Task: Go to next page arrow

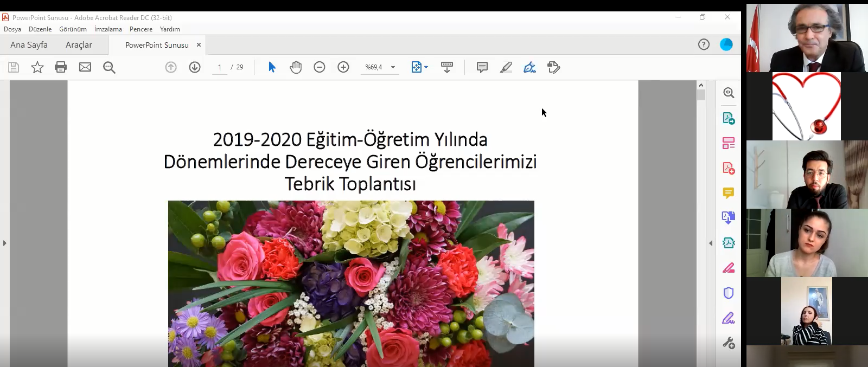Action: (195, 67)
